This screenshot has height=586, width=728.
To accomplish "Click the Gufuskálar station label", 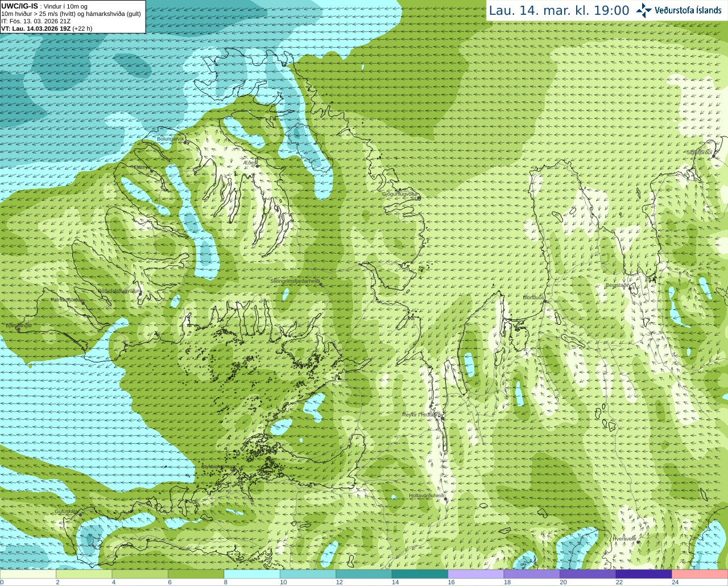I will point(67,511).
